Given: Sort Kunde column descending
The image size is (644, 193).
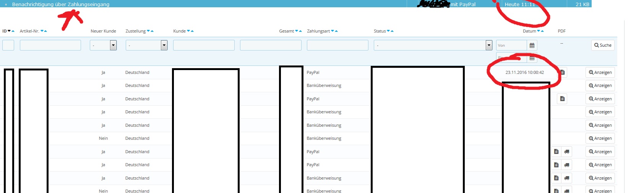Looking at the screenshot, I should 188,31.
